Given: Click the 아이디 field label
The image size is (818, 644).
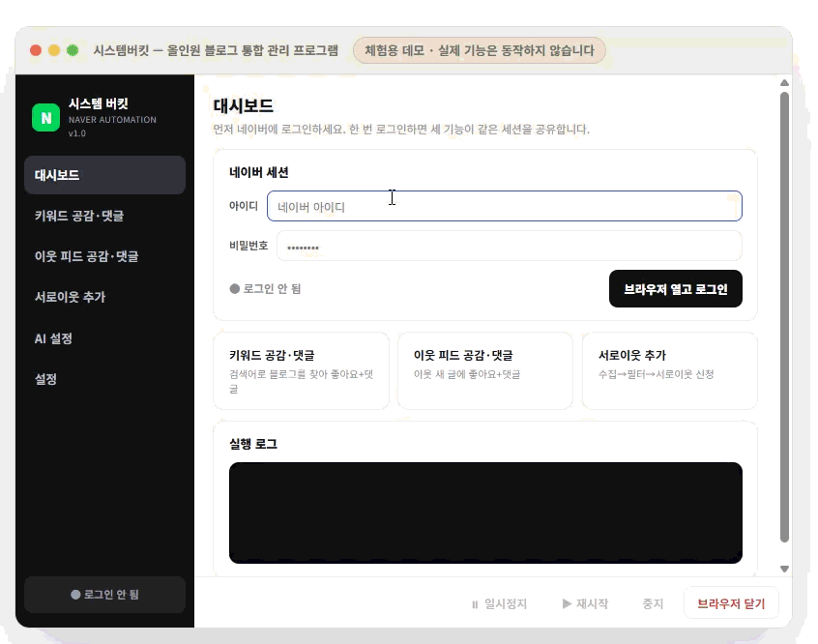Looking at the screenshot, I should (244, 206).
